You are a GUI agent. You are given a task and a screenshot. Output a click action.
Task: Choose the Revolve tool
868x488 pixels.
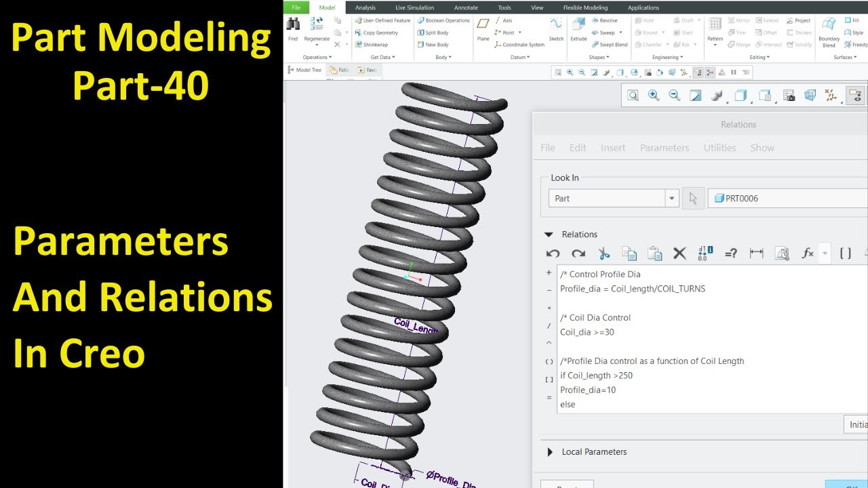[604, 20]
